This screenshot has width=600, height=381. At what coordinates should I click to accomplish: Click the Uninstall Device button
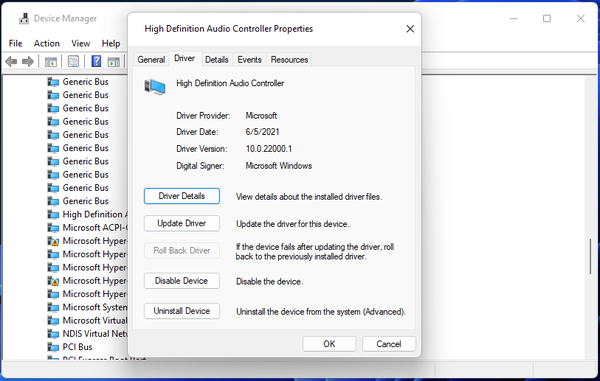coord(182,311)
